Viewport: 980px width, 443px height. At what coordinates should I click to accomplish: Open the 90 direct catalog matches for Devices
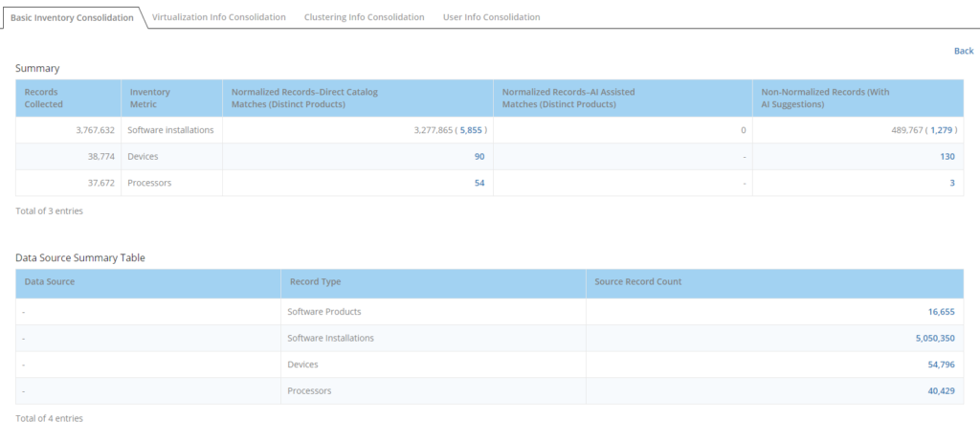[x=479, y=157]
